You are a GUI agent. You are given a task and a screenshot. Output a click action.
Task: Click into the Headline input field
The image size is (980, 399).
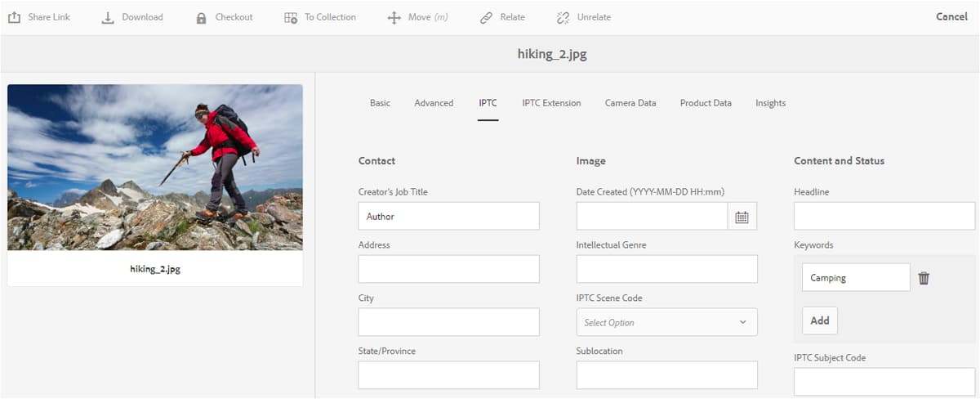coord(884,217)
